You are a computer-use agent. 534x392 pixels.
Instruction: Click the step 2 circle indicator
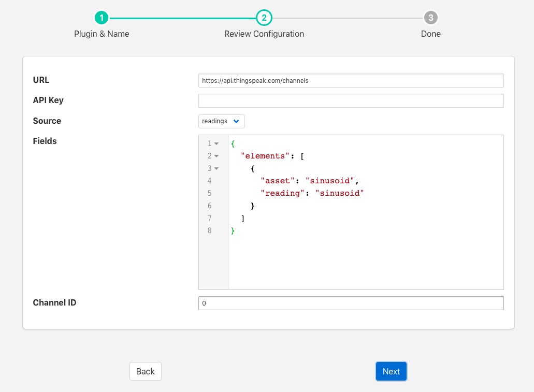point(264,18)
